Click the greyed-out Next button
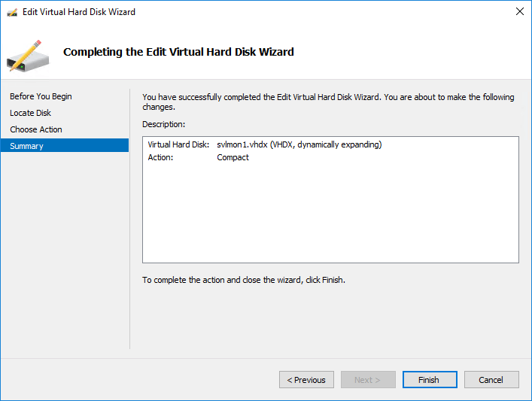The width and height of the screenshot is (532, 401). [x=368, y=380]
